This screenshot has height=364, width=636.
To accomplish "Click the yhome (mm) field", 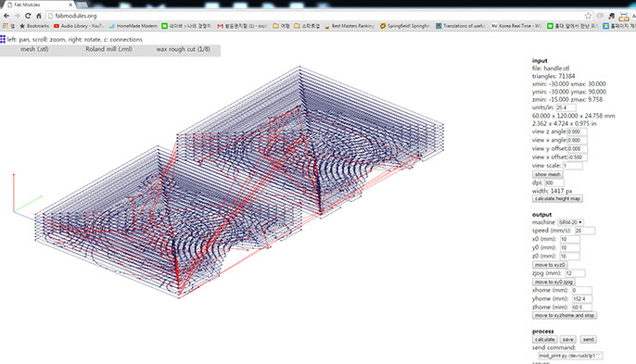I will click(581, 299).
